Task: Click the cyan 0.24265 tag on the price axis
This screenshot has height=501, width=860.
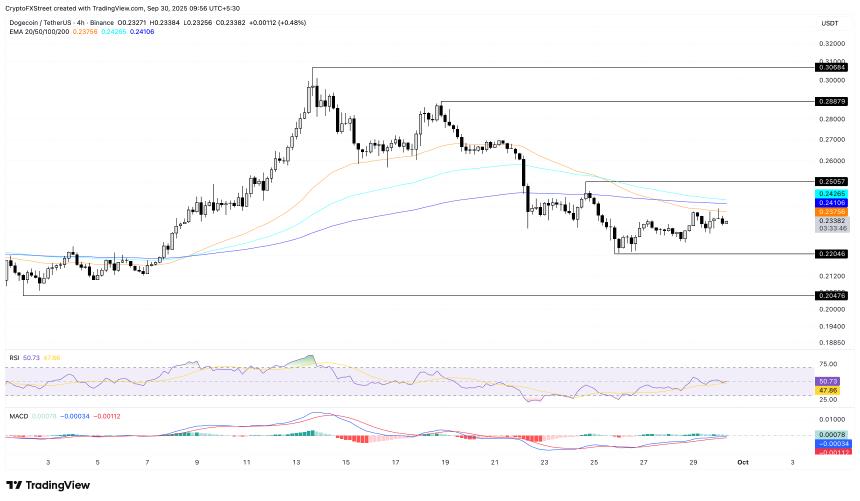Action: point(831,194)
